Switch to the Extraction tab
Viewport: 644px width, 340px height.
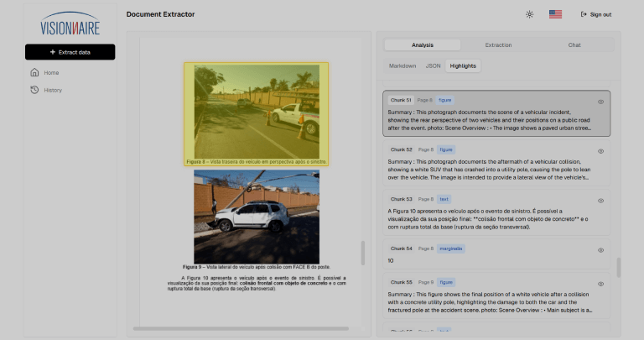[x=498, y=44]
